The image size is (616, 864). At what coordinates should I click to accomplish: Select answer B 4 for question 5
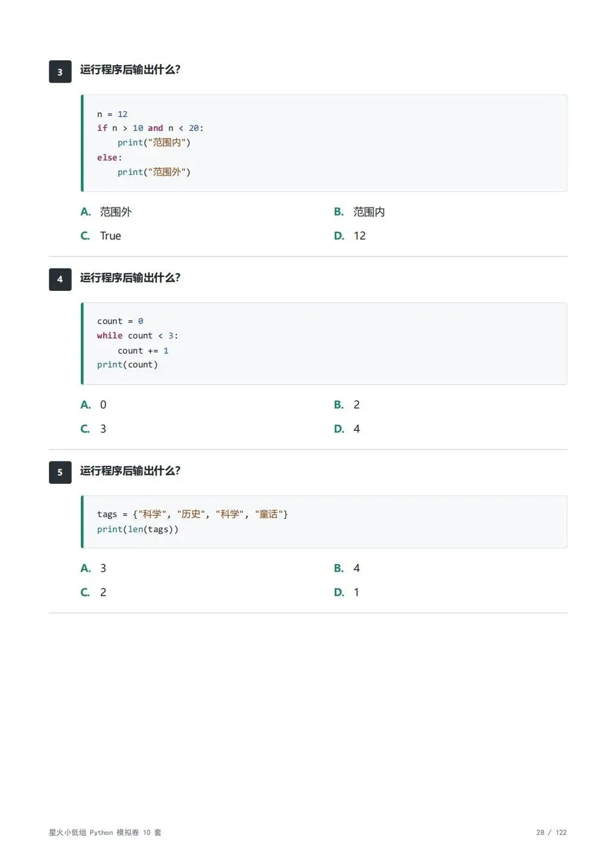pyautogui.click(x=347, y=568)
